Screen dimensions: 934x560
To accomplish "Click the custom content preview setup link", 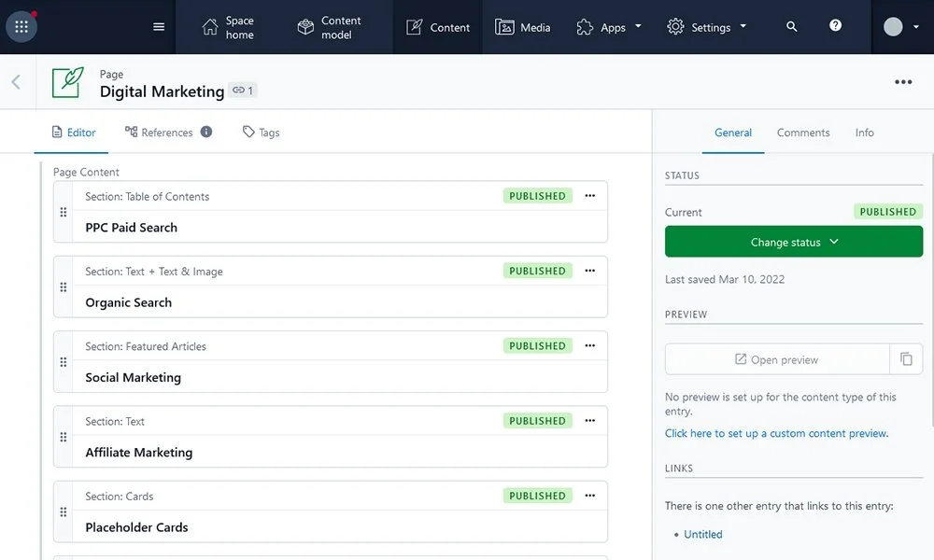I will (776, 433).
